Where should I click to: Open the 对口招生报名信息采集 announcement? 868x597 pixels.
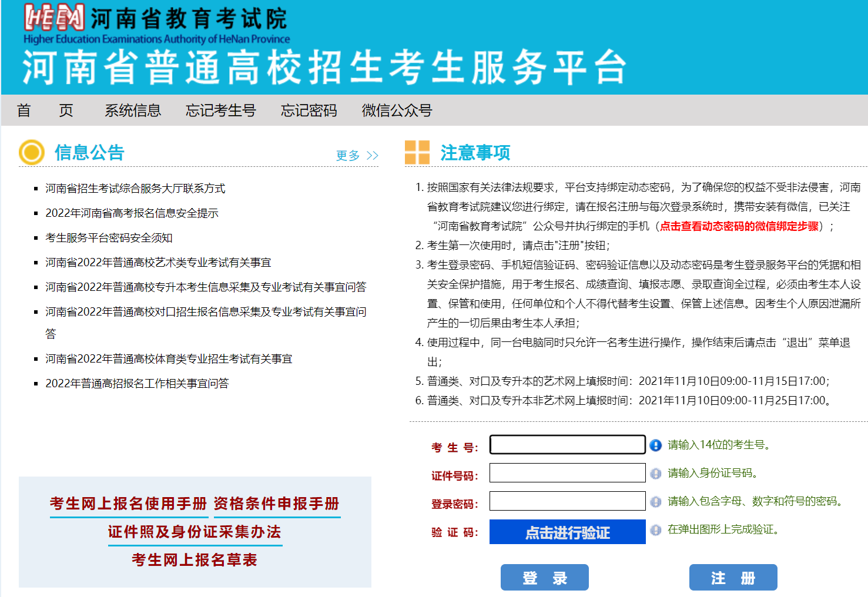[206, 323]
